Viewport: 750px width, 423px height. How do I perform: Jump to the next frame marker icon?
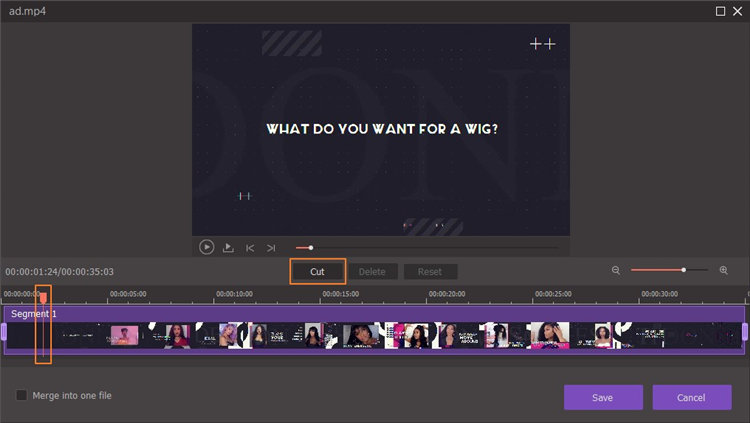tap(270, 247)
